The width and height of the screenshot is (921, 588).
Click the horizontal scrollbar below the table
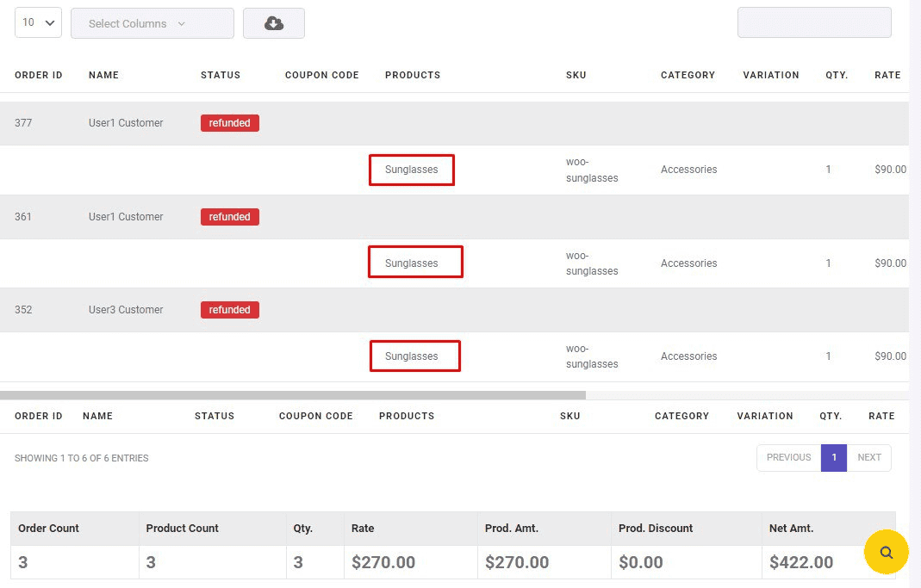click(x=293, y=394)
